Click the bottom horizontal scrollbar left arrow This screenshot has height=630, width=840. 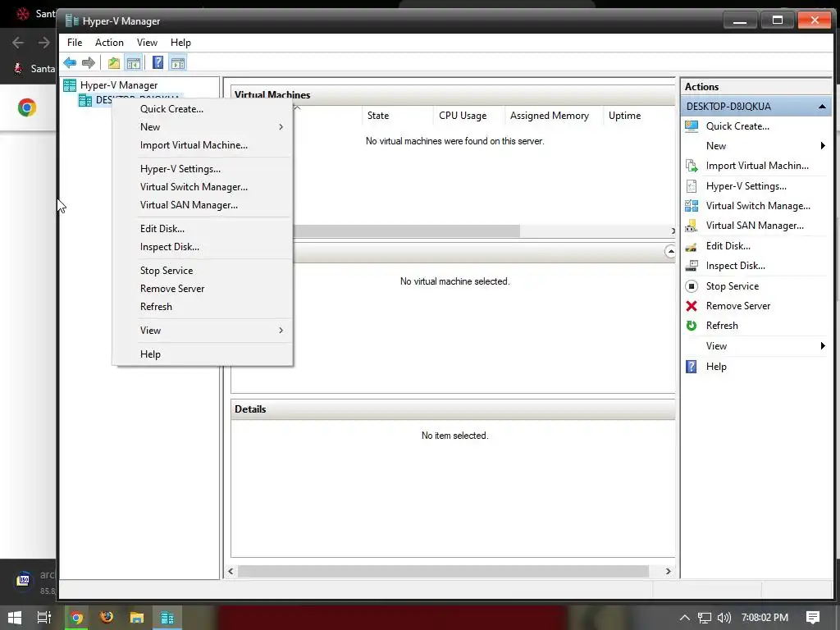231,571
